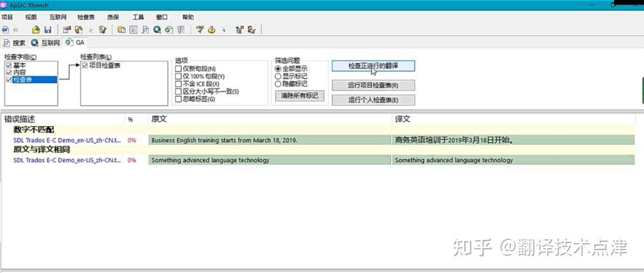
Task: Click the Save Project floppy disk icon
Action: [x=48, y=29]
